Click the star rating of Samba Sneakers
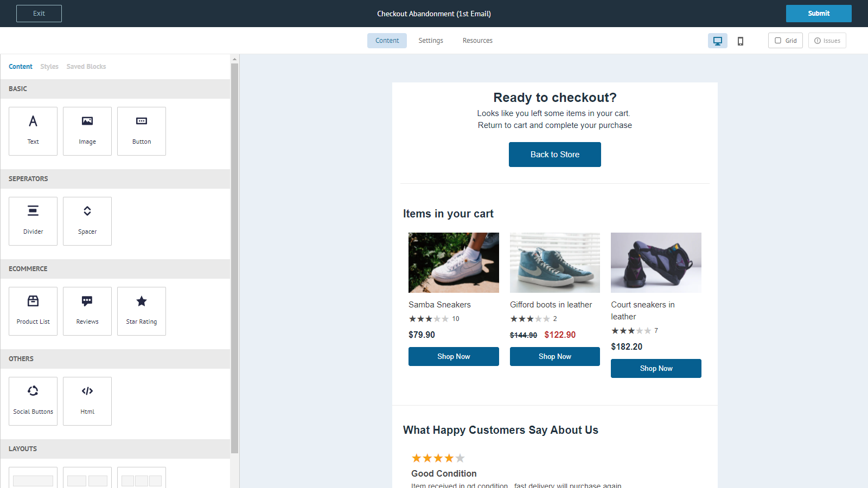 click(x=429, y=319)
